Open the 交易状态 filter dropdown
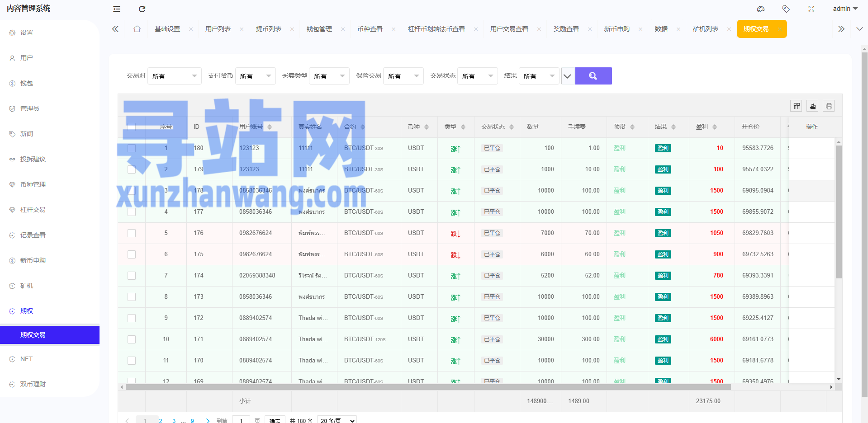 [478, 76]
